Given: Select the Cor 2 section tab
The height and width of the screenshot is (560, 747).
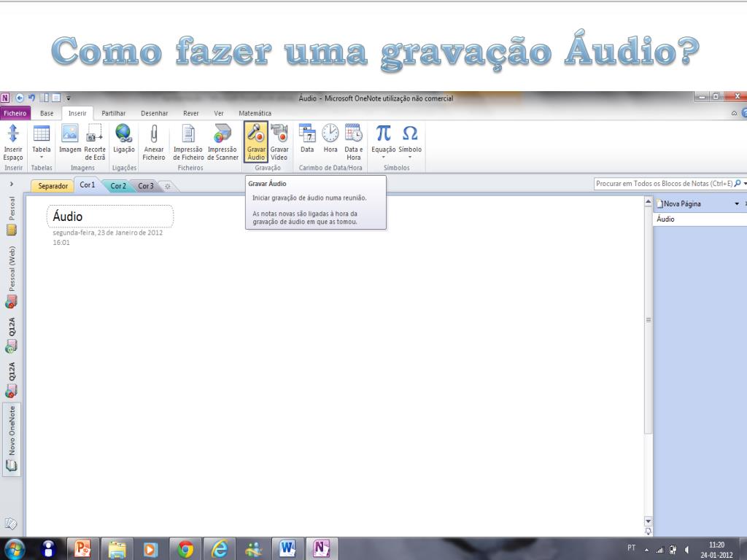Looking at the screenshot, I should coord(118,186).
